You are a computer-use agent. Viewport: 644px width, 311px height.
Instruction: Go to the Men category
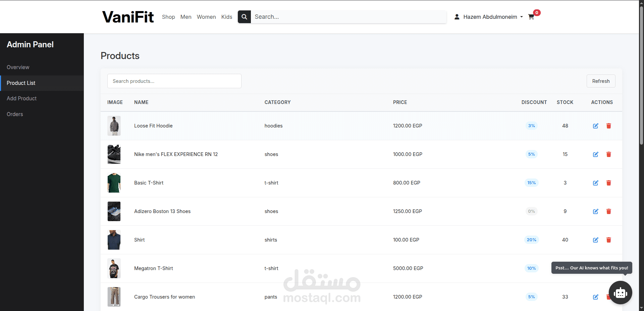coord(186,17)
